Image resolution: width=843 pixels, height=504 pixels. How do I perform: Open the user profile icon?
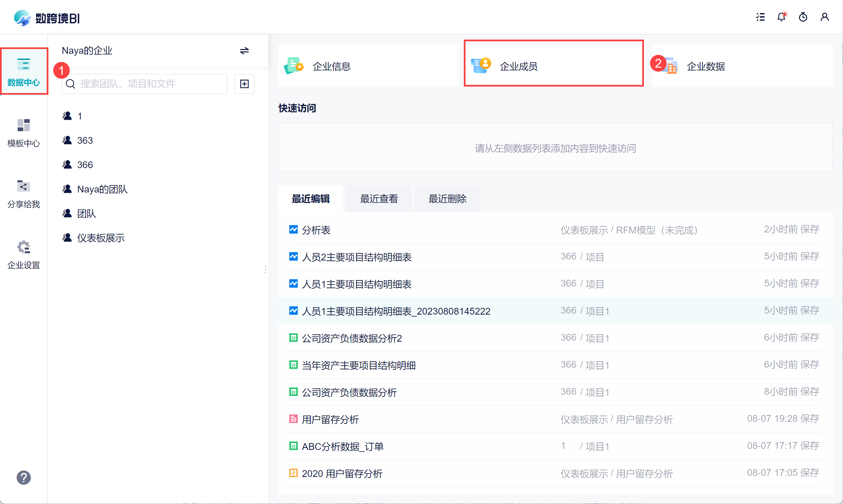(x=824, y=17)
